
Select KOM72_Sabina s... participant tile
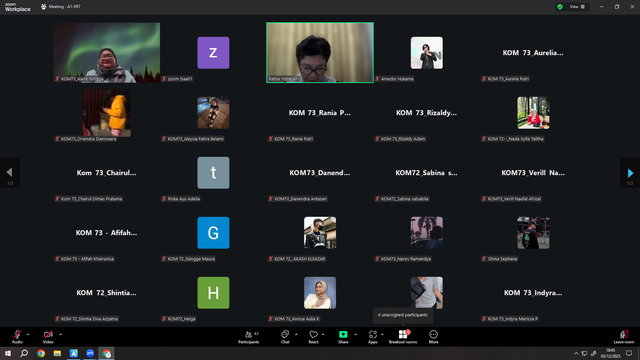point(427,173)
